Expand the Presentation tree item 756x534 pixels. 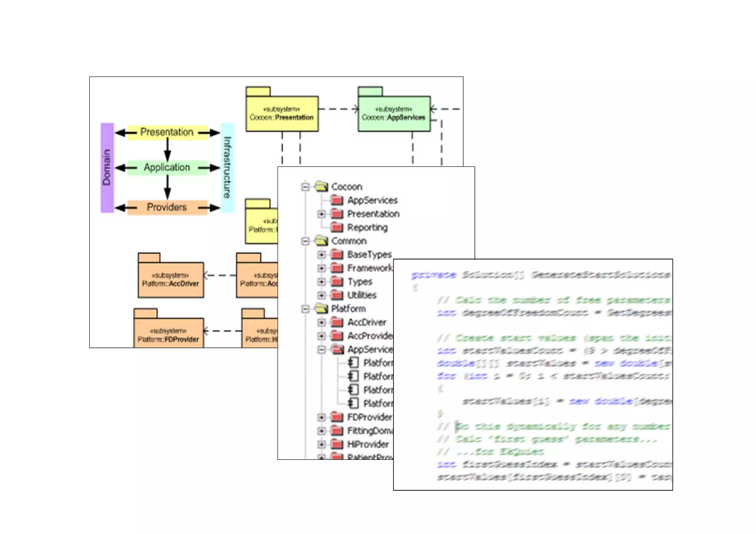coord(322,214)
